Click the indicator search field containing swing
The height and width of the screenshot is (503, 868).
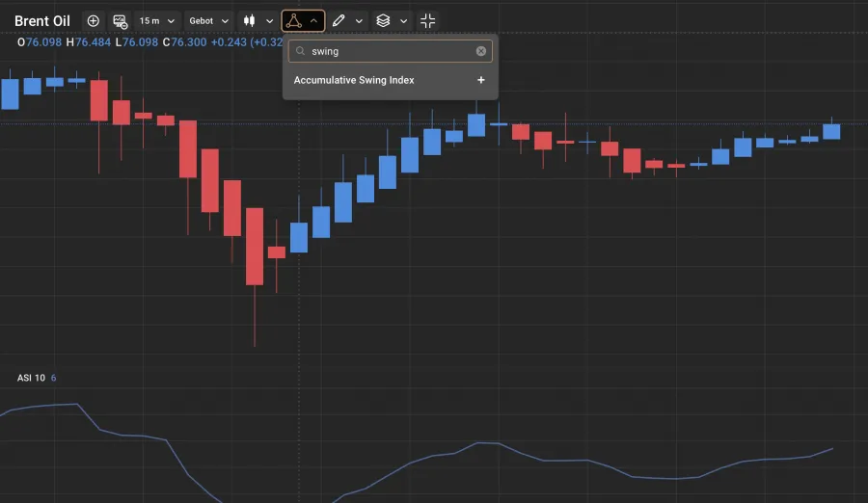(x=391, y=51)
